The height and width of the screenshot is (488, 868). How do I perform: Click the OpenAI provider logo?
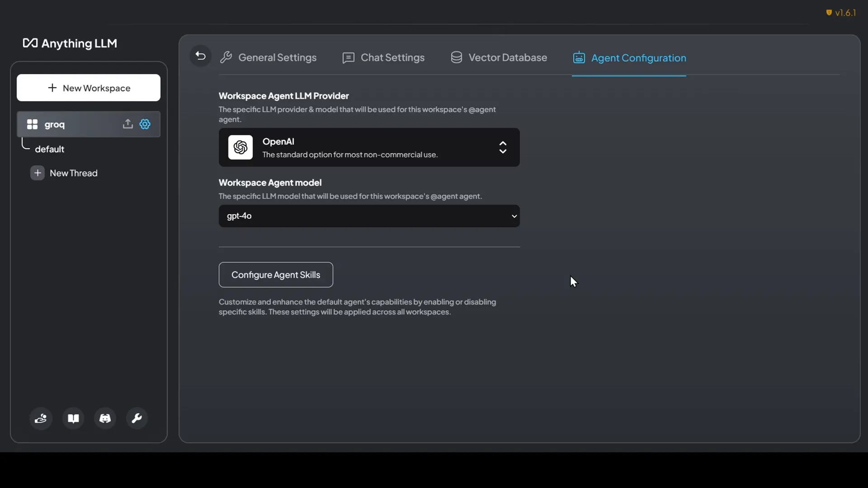click(241, 147)
